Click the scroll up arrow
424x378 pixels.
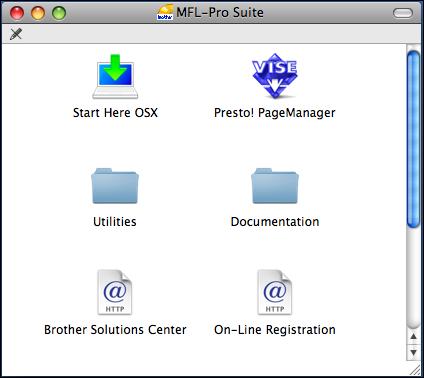414,336
